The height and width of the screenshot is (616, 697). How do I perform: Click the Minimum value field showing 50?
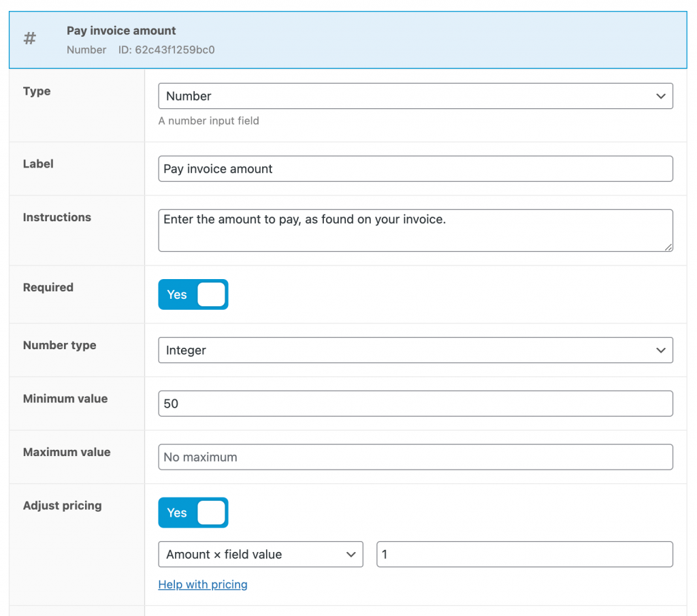[x=415, y=403]
